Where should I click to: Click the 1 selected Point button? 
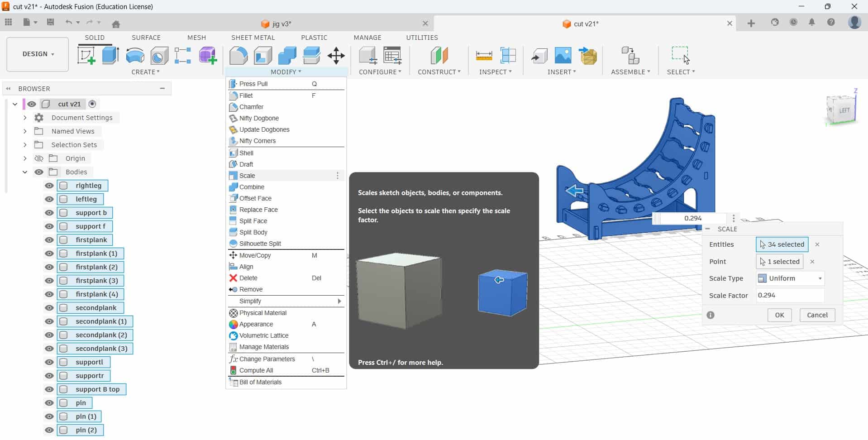780,262
